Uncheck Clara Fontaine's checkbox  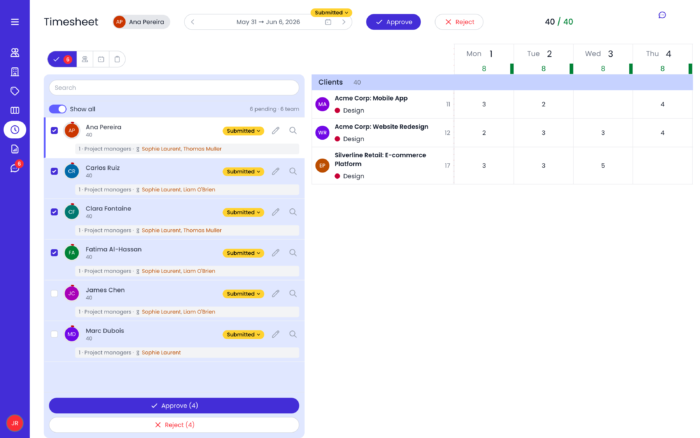pos(54,212)
